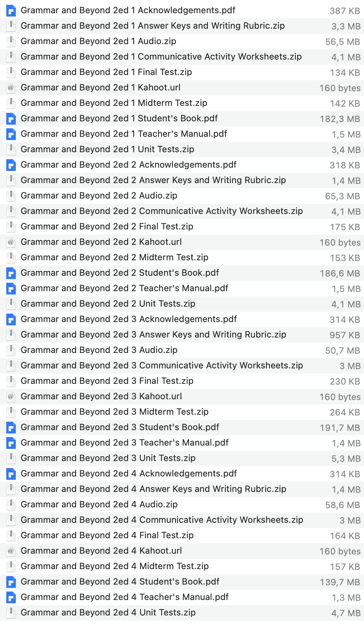This screenshot has width=364, height=625.
Task: Select Grammar and Beyond 2ed 2 Answer Keys file name
Action: click(153, 180)
